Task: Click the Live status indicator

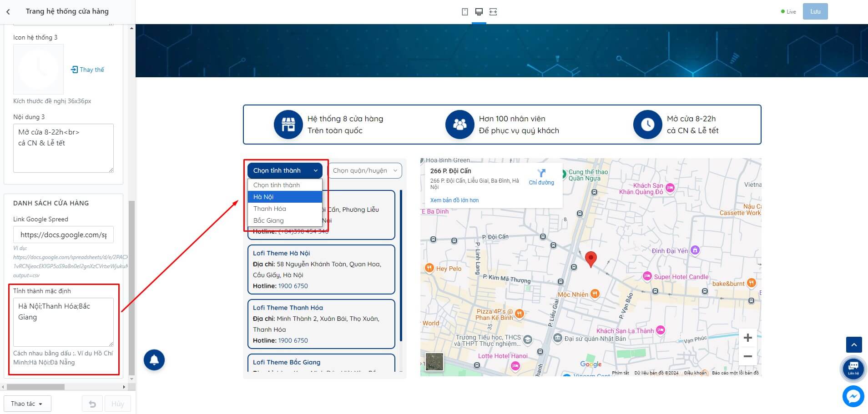Action: (x=788, y=12)
